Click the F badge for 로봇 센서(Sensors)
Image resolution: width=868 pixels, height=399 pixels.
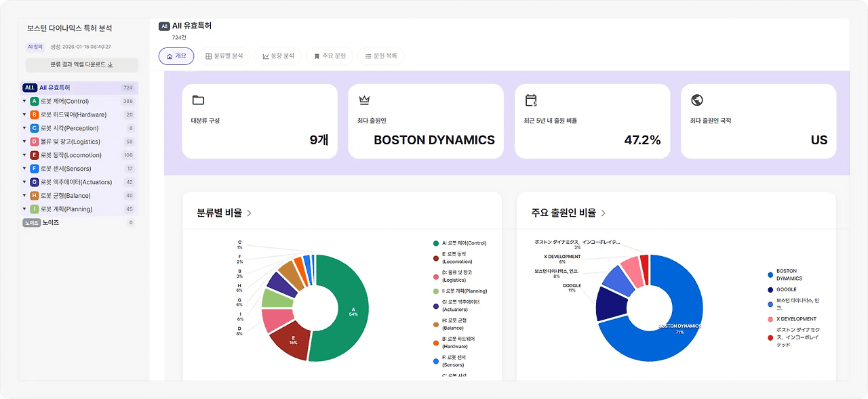pos(35,169)
